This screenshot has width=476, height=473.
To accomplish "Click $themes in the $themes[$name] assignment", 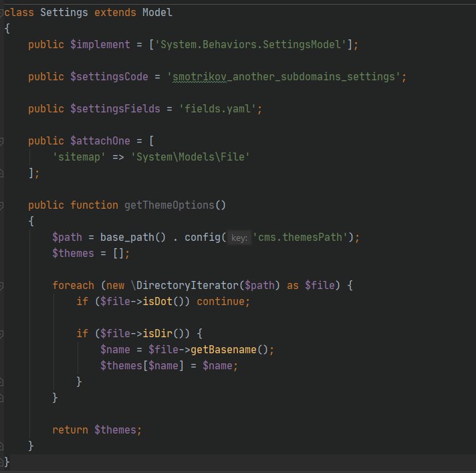I will click(x=121, y=366).
